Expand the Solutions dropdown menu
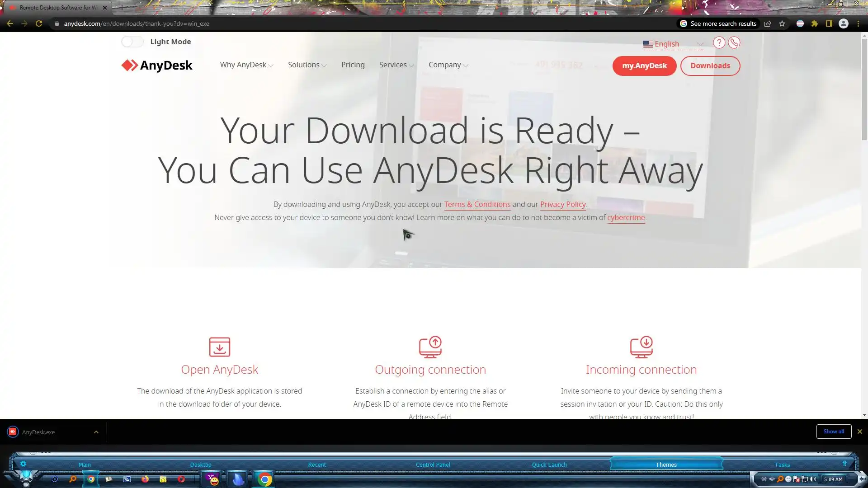 coord(307,65)
